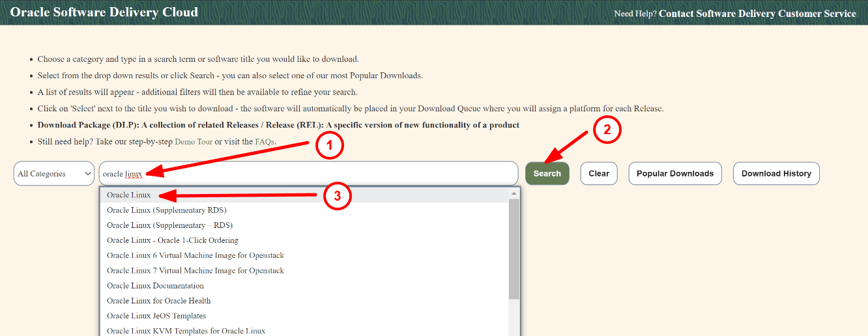This screenshot has height=336, width=868.
Task: Select Oracle Linux KVM Templates entry
Action: tap(186, 331)
